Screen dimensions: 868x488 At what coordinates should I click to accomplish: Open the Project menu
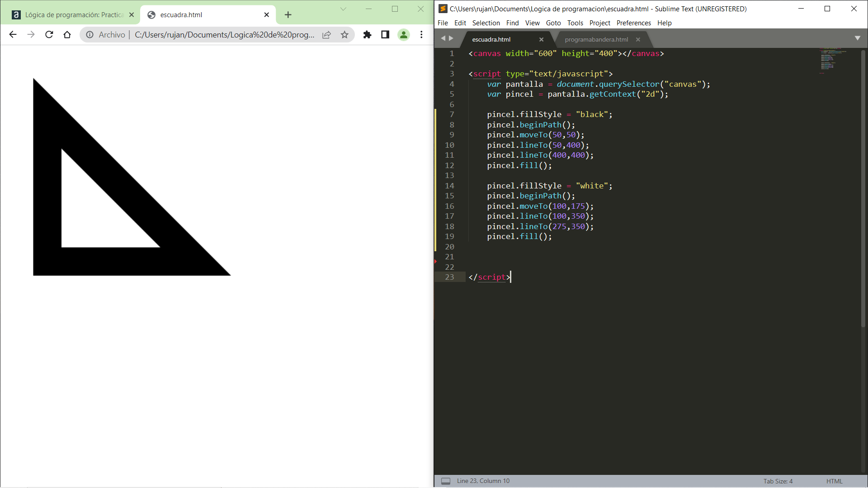click(599, 23)
